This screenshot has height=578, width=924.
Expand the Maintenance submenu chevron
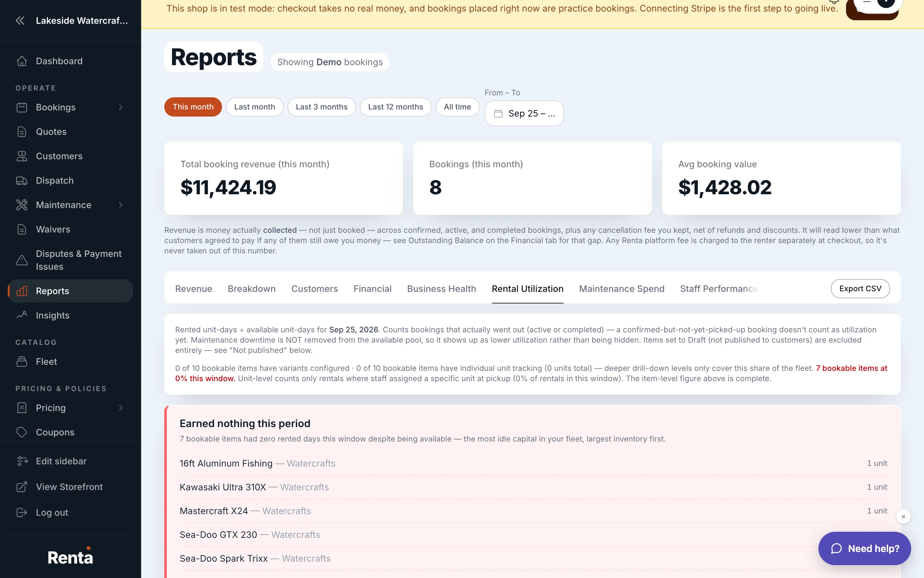point(121,205)
